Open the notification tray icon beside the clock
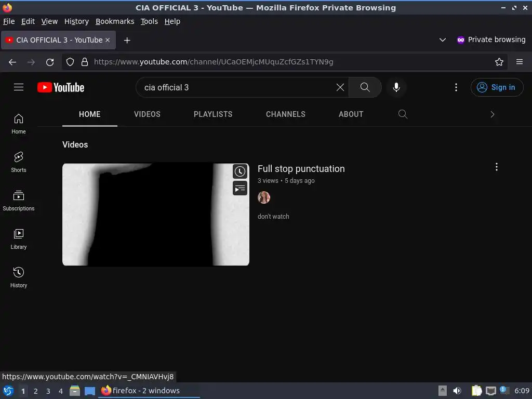Screen dimensions: 532x399 point(504,390)
